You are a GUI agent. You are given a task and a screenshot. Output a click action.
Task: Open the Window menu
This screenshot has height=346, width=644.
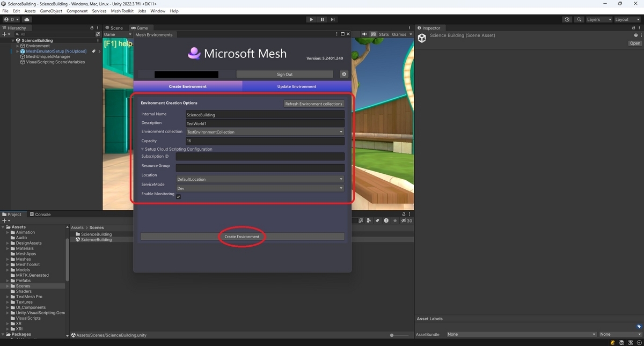tap(158, 11)
